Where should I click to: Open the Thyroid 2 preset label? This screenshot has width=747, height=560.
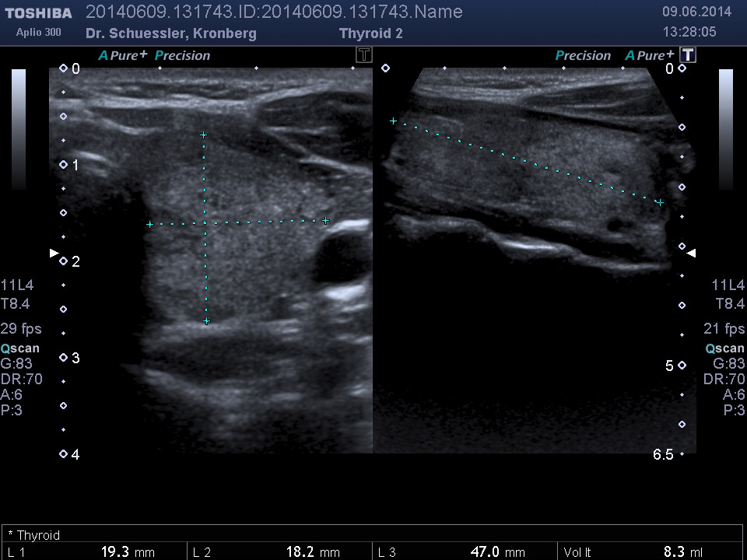click(x=371, y=33)
